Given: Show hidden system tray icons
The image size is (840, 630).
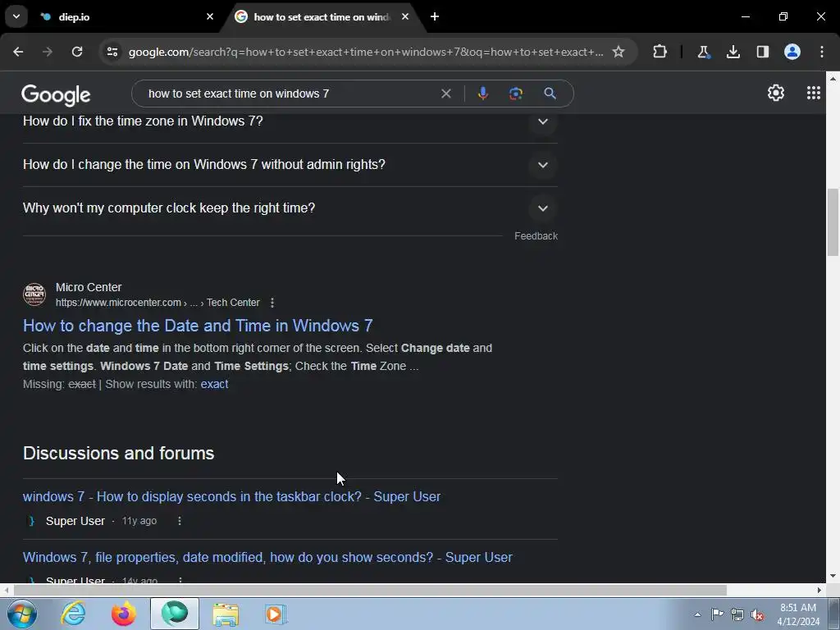Looking at the screenshot, I should point(697,614).
